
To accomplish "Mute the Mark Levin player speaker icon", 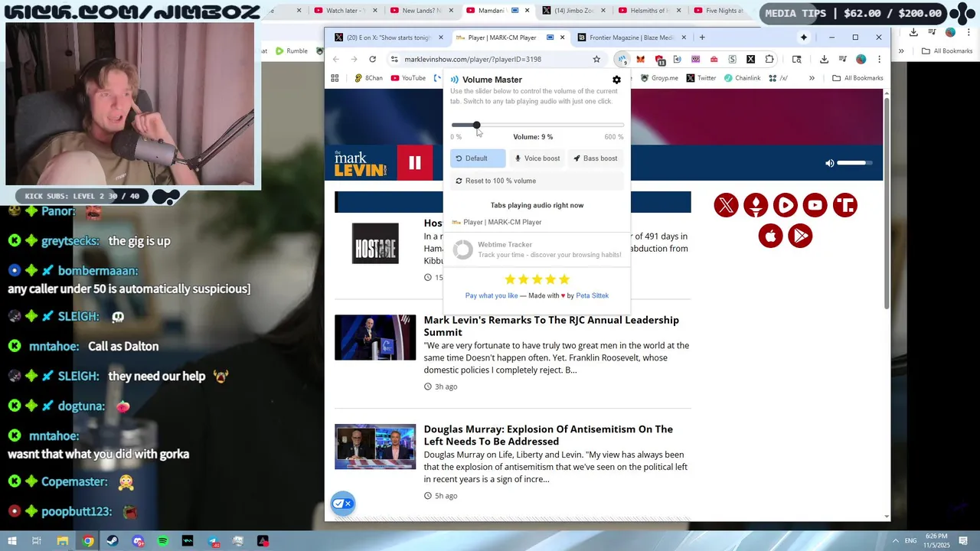I will point(829,163).
